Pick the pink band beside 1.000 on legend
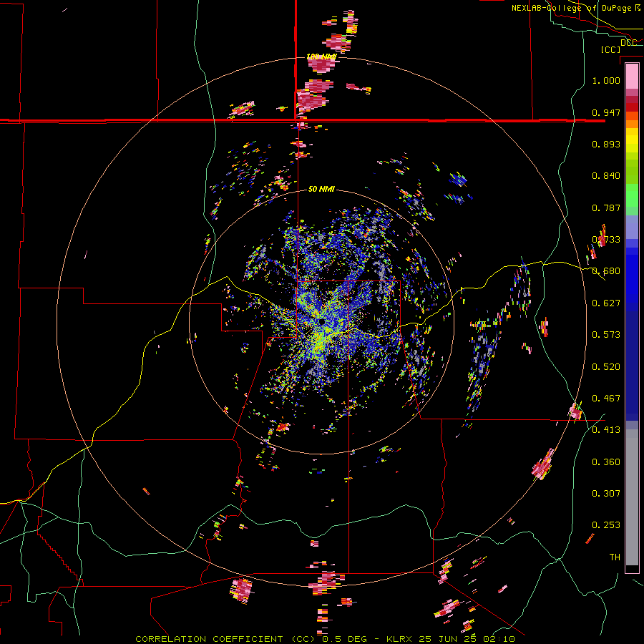644x644 pixels. click(632, 76)
